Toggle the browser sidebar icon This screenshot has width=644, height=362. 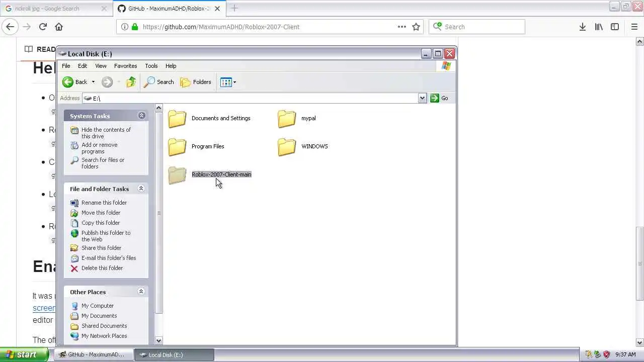coord(615,27)
